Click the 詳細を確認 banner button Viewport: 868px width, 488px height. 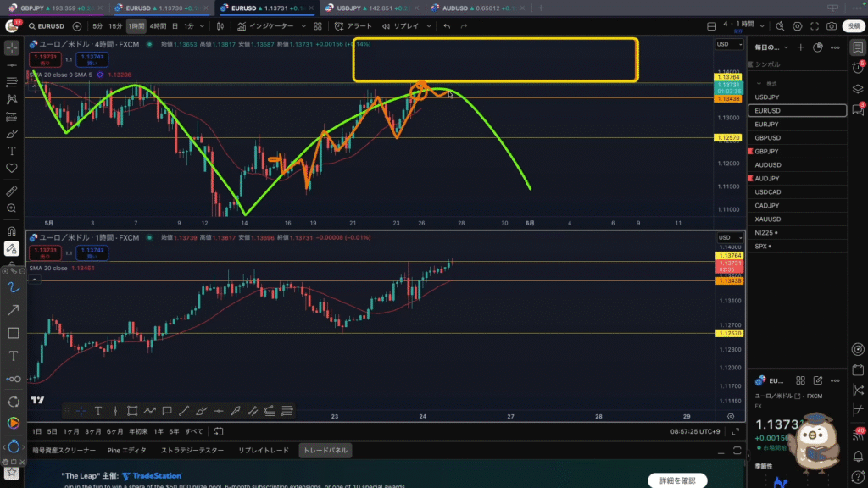coord(677,480)
